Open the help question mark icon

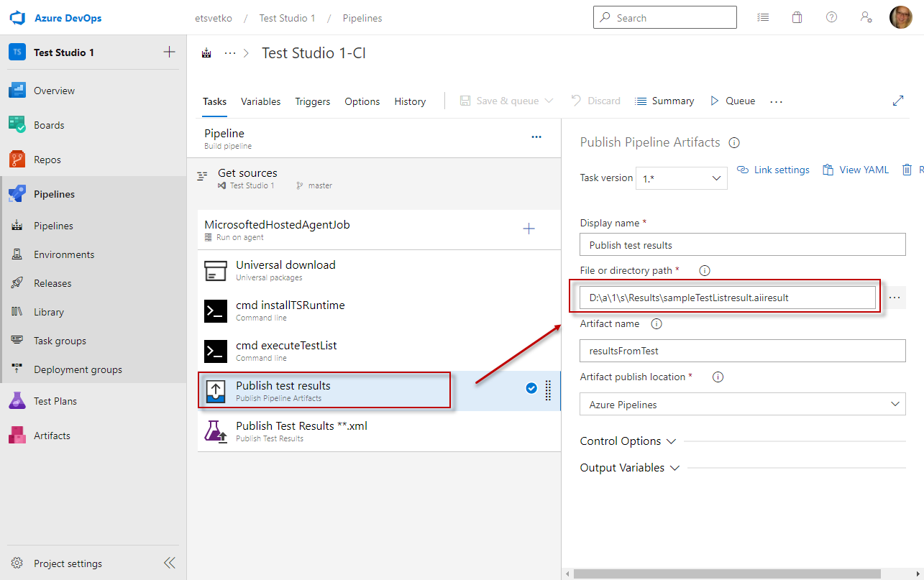831,17
